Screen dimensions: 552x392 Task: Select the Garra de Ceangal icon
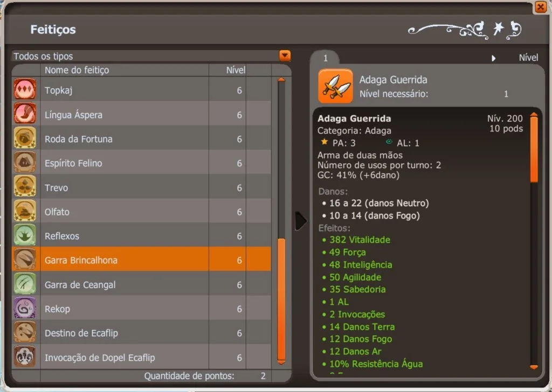25,283
